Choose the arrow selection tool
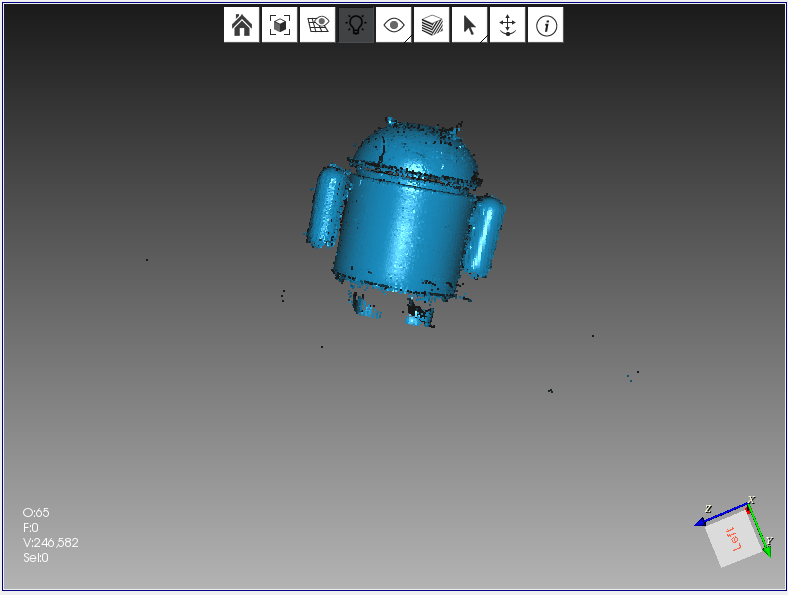 click(x=469, y=25)
